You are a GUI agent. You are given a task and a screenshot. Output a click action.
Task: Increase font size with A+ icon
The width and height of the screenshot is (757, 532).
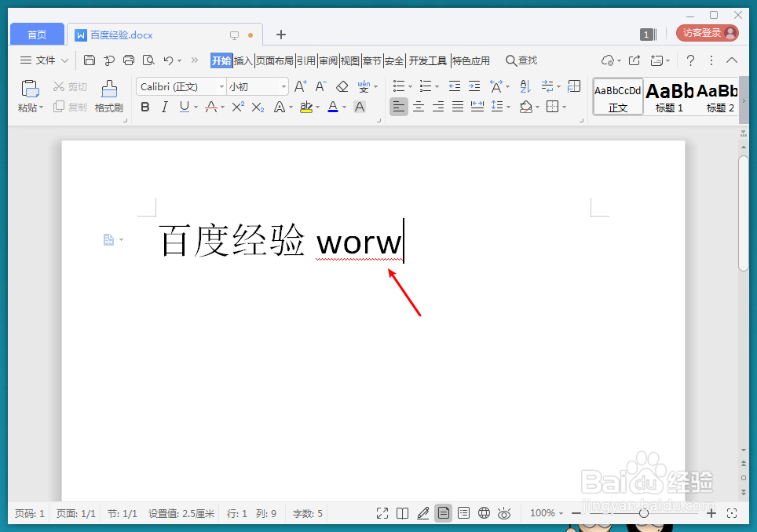coord(300,86)
